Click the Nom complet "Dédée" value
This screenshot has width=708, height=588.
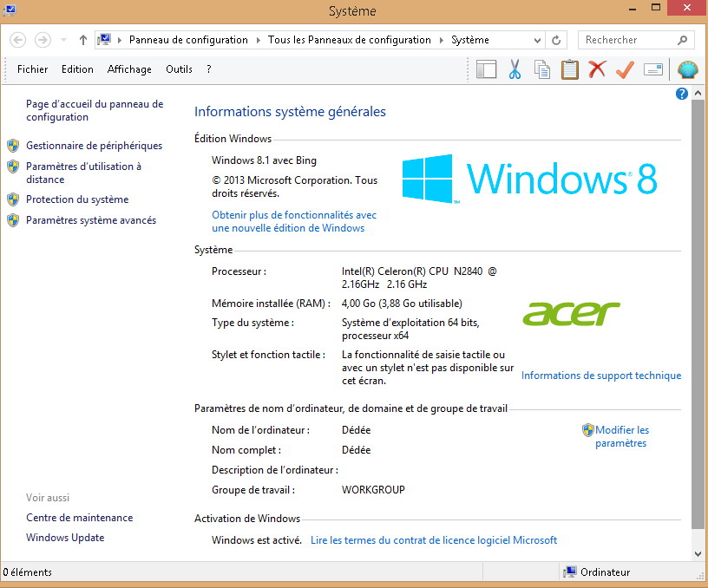pos(356,450)
